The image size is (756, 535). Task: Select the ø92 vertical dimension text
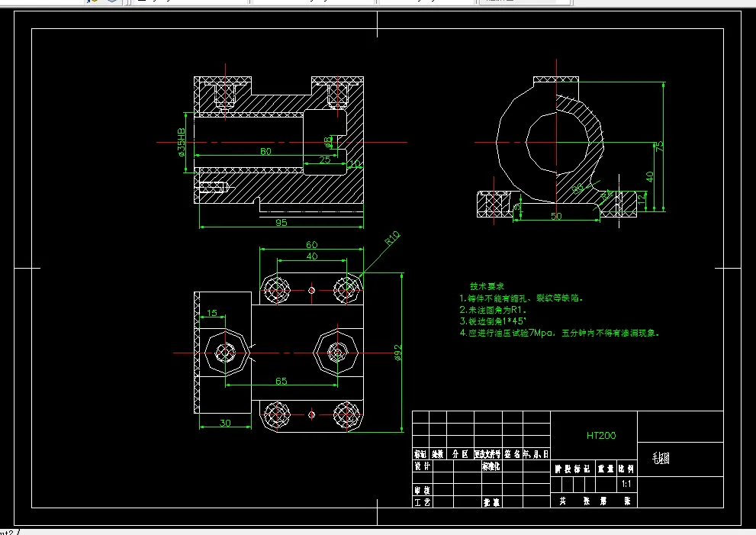[397, 352]
